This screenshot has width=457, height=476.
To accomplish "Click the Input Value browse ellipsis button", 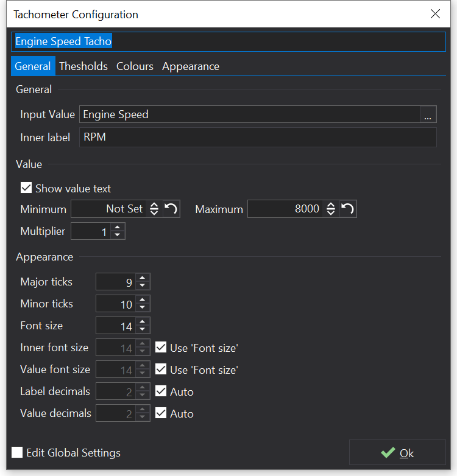I will pos(428,114).
